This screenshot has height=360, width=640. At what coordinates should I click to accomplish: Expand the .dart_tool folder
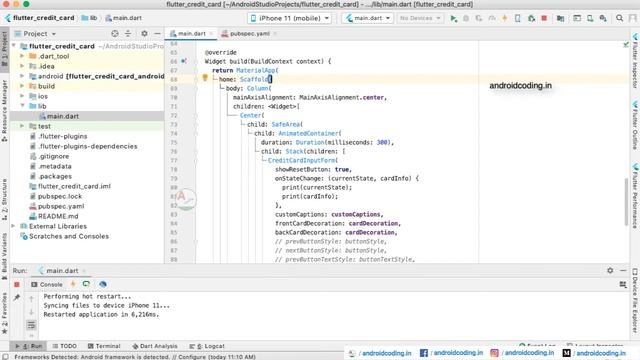[22, 56]
